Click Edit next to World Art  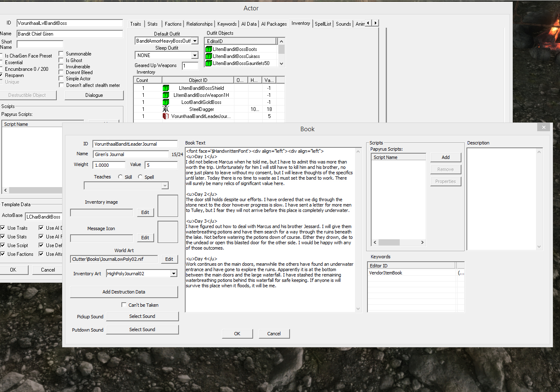169,259
